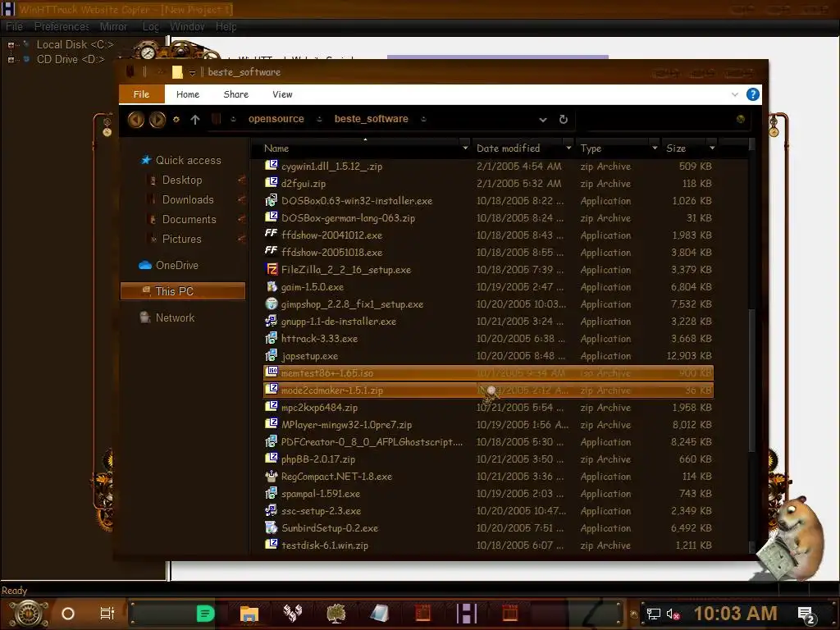The width and height of the screenshot is (840, 630).
Task: Open the network tray icon
Action: coord(653,614)
